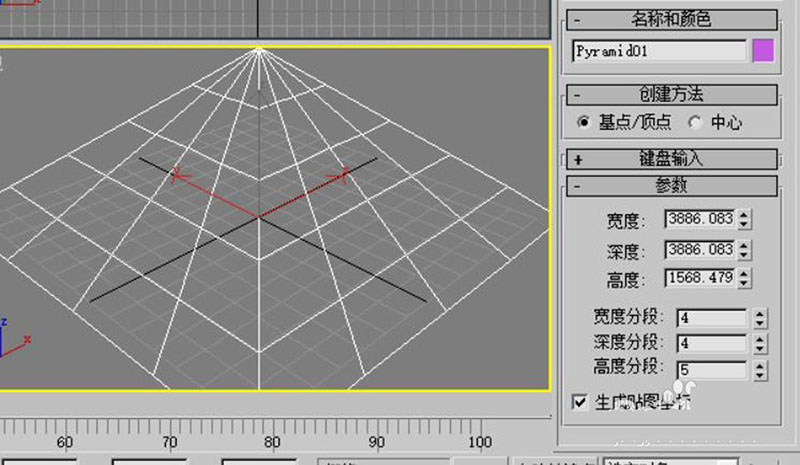Click the 宽度 value field 3886.083
Image resolution: width=800 pixels, height=465 pixels.
pyautogui.click(x=699, y=219)
